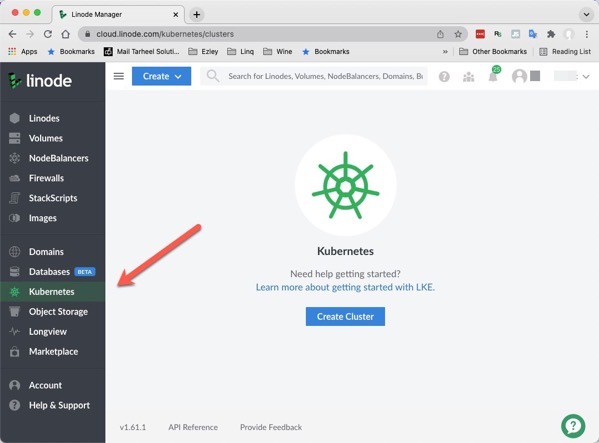The height and width of the screenshot is (443, 599).
Task: Click the Domains globe icon
Action: (x=15, y=252)
